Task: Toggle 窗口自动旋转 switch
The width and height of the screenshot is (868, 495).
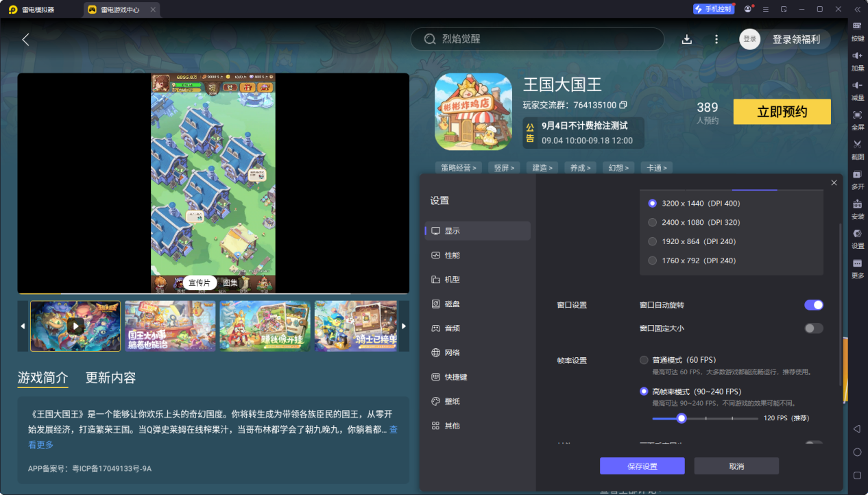Action: [x=814, y=305]
